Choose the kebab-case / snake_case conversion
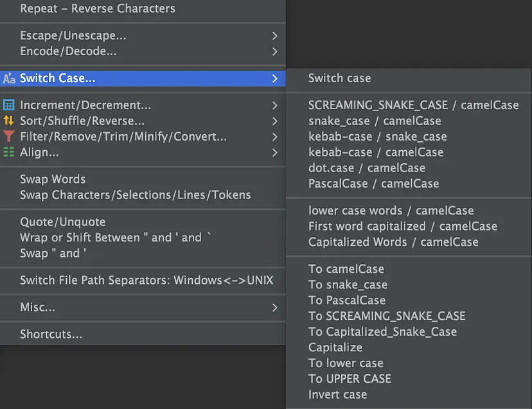Screen dimensions: 532x409 pyautogui.click(x=377, y=136)
